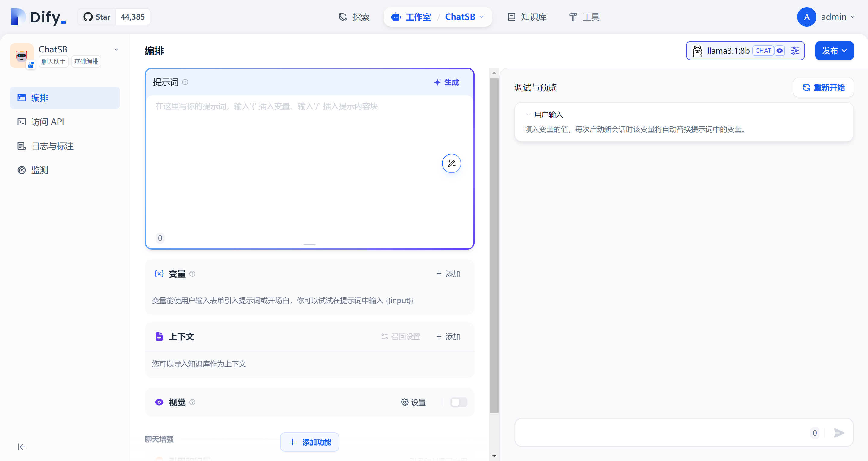Click 重新开始 to restart debugging
The height and width of the screenshot is (461, 868).
pyautogui.click(x=823, y=88)
